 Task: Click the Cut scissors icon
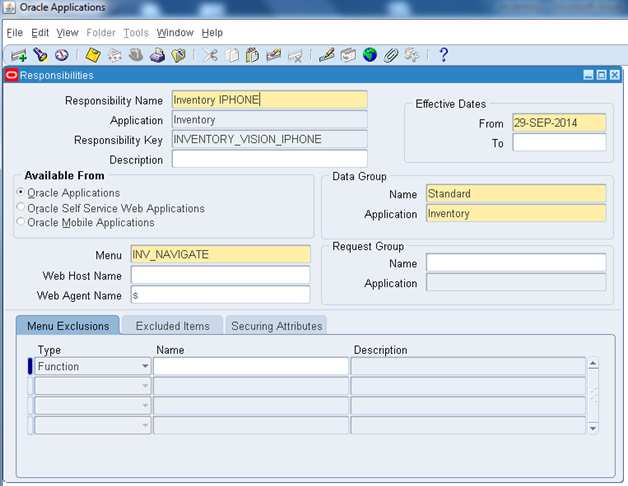coord(210,55)
